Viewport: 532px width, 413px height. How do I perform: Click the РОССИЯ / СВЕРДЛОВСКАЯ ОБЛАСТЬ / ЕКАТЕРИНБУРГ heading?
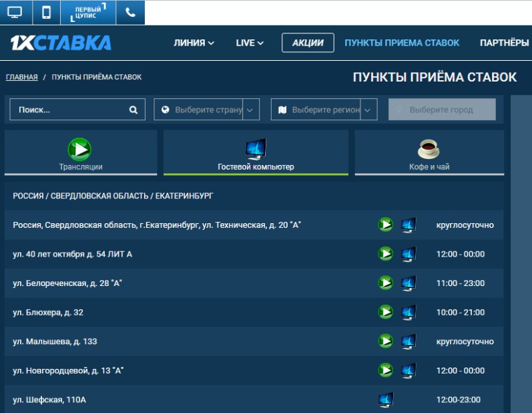click(x=113, y=196)
